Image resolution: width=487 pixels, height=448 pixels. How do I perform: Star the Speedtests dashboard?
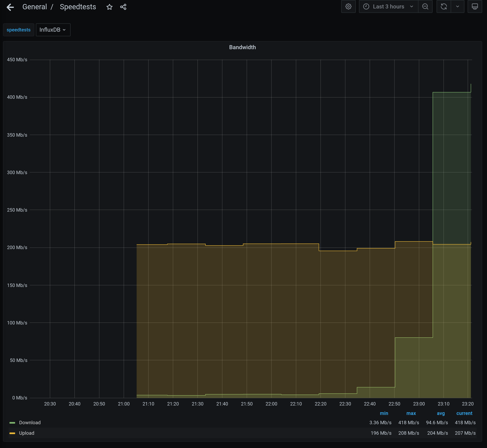click(109, 7)
